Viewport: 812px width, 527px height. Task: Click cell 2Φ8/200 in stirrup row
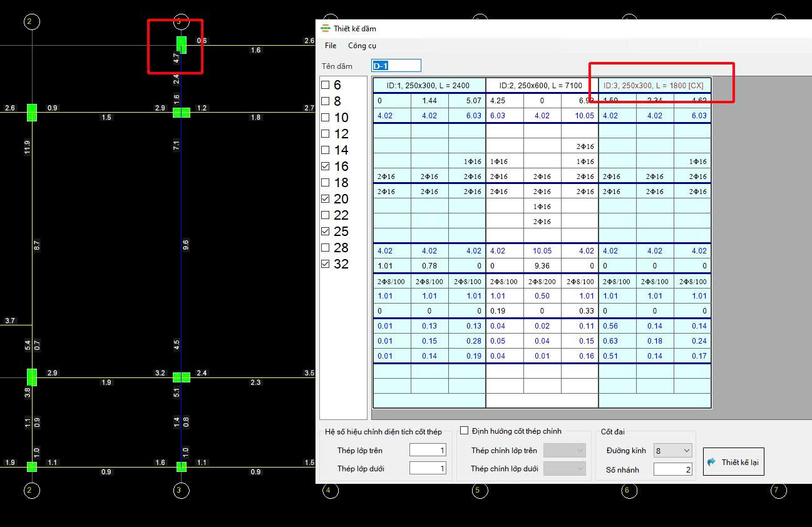[542, 281]
